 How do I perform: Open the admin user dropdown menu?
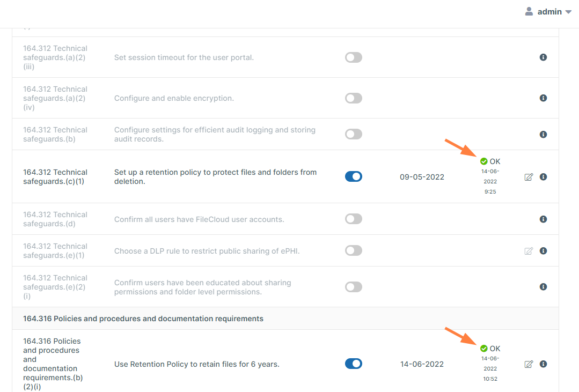click(x=548, y=12)
